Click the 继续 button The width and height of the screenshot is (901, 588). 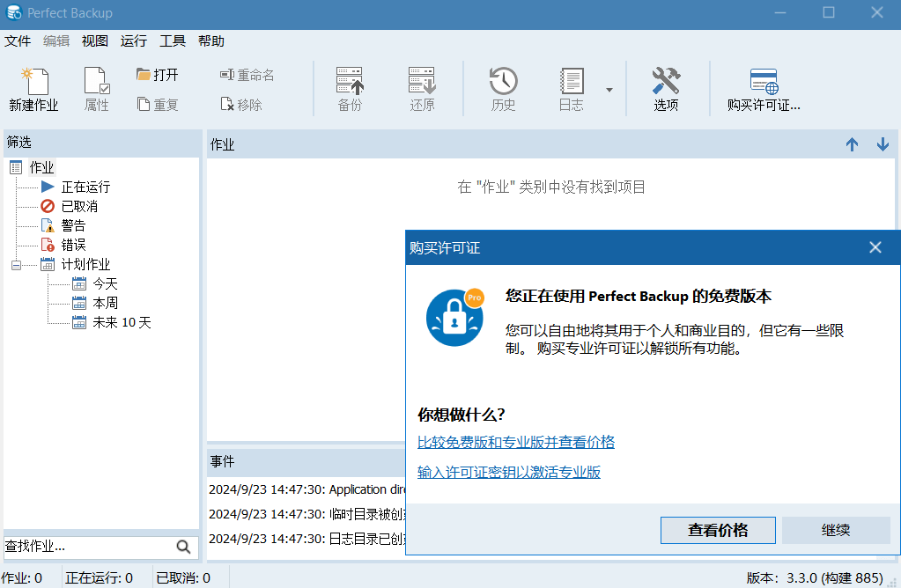coord(836,530)
